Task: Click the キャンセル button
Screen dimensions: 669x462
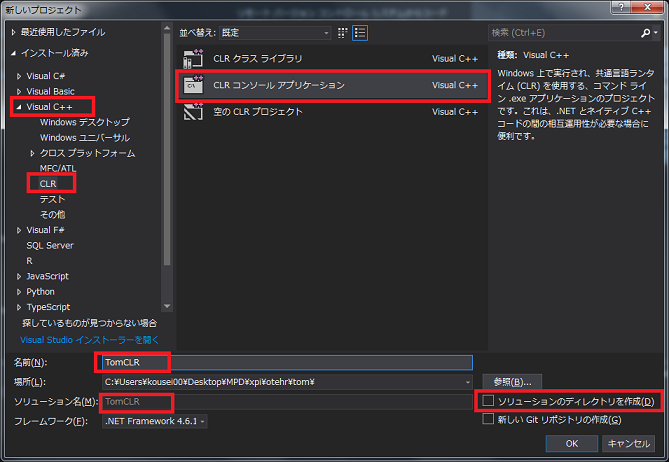Action: pyautogui.click(x=628, y=444)
